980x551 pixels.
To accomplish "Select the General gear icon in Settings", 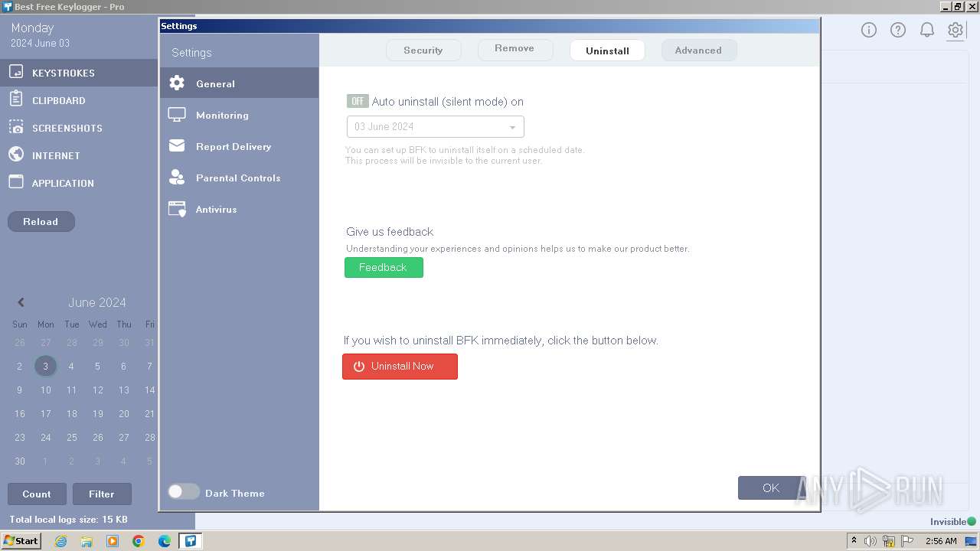I will (x=177, y=83).
